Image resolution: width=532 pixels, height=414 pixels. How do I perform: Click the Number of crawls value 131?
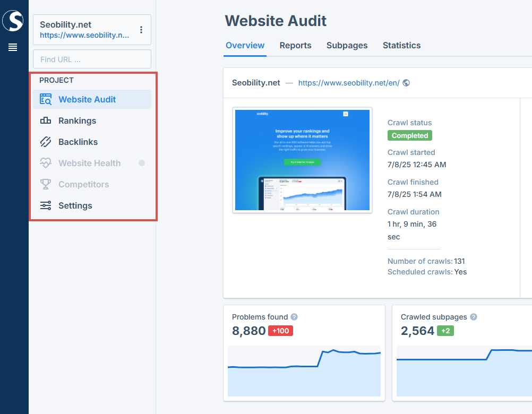459,261
